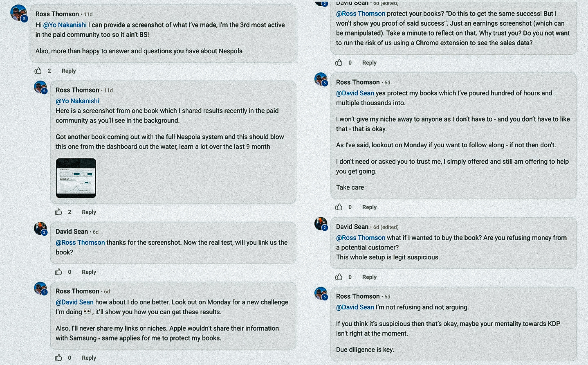Click the @David Sean mention in 'yes protect my books'

[355, 93]
